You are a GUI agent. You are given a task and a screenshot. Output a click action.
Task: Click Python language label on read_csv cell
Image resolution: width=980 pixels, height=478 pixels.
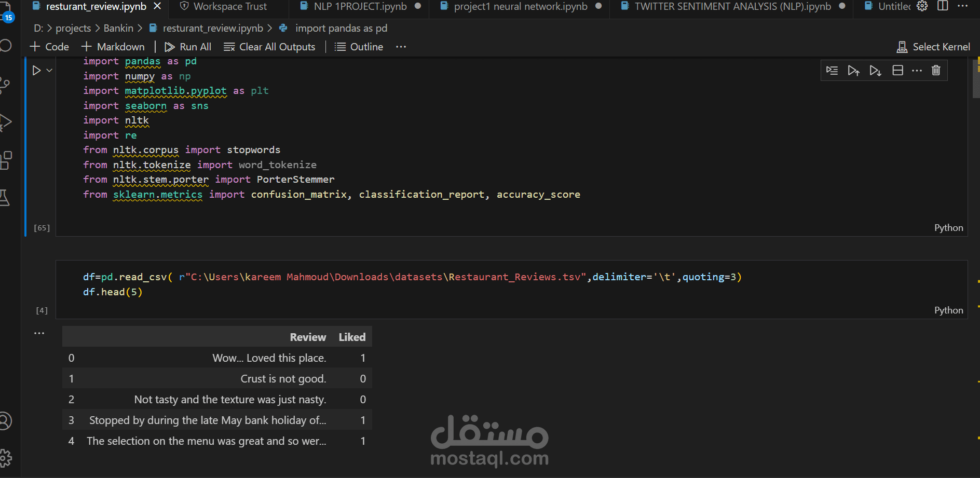coord(948,310)
